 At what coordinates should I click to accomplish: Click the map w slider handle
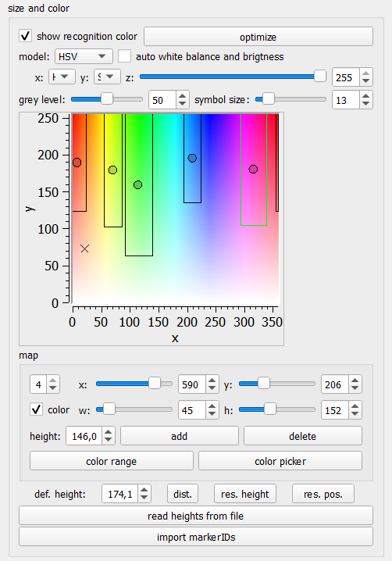[109, 409]
